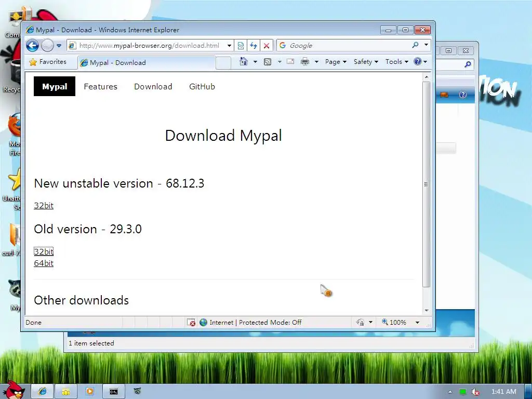Click the green tray status icon
Image resolution: width=532 pixels, height=399 pixels.
(463, 392)
